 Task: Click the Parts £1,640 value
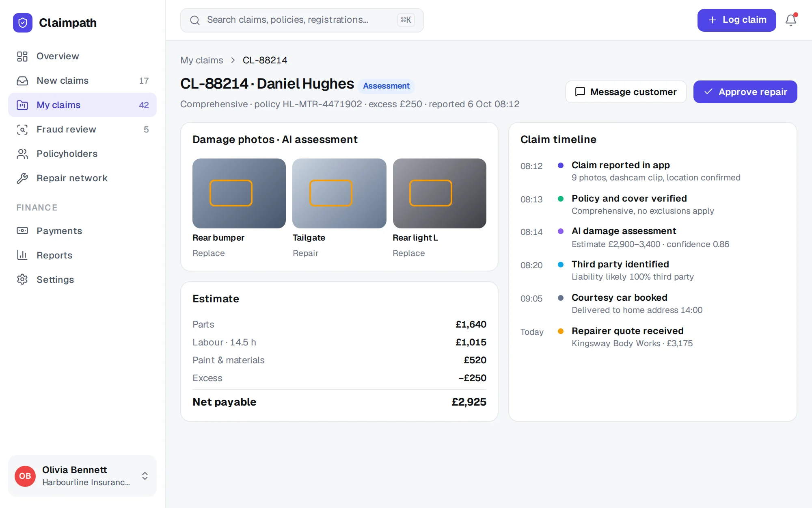pyautogui.click(x=471, y=324)
